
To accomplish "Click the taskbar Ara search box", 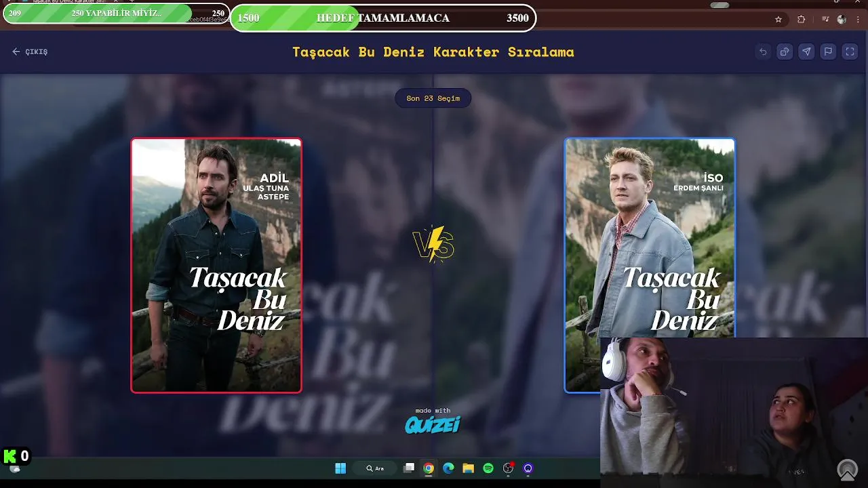I will click(375, 468).
